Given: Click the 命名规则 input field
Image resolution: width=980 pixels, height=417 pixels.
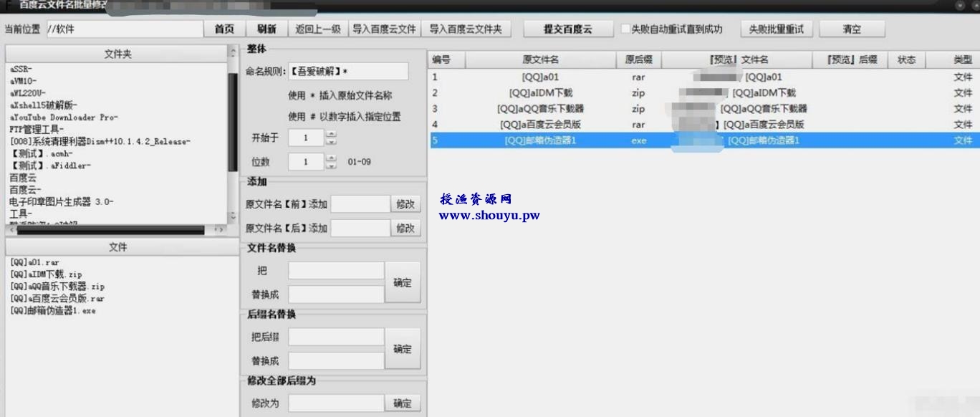Looking at the screenshot, I should [x=347, y=71].
